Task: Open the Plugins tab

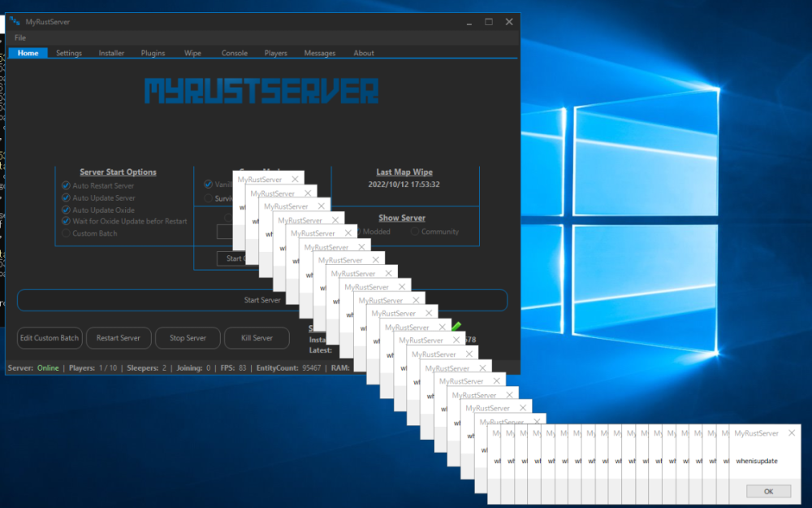Action: click(x=153, y=53)
